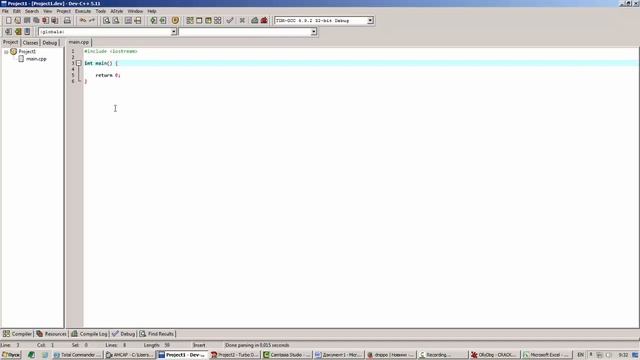Screen dimensions: 640x360
Task: Switch to Total Commander on the taskbar
Action: click(x=77, y=355)
